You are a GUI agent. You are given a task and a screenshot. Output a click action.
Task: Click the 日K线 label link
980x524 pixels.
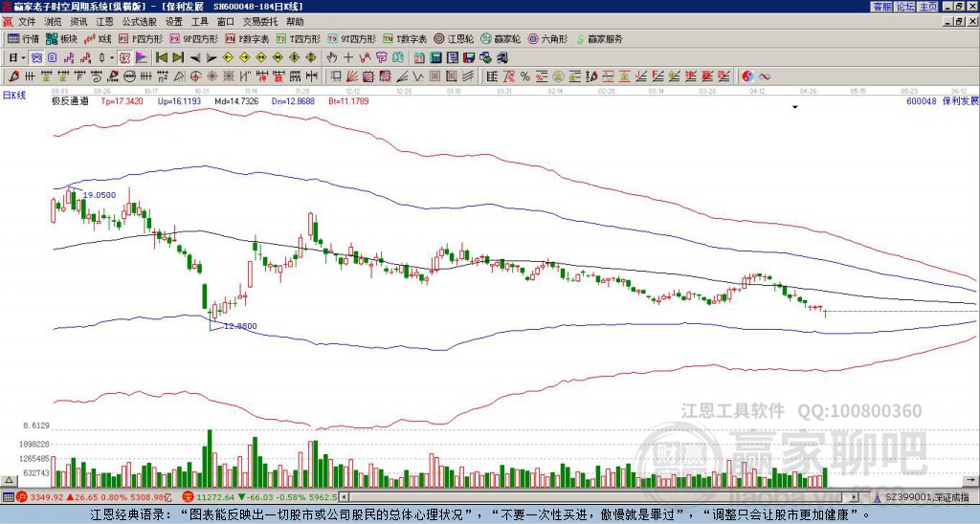[14, 95]
